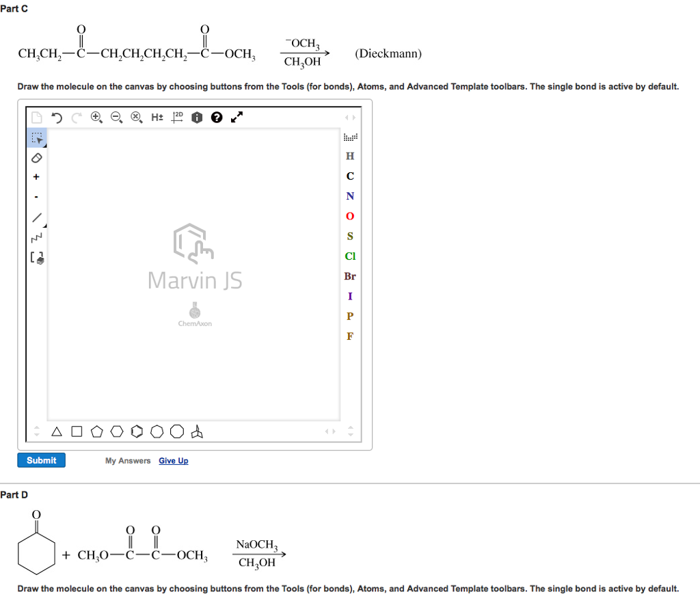Choose the single bond tool

coord(37,217)
